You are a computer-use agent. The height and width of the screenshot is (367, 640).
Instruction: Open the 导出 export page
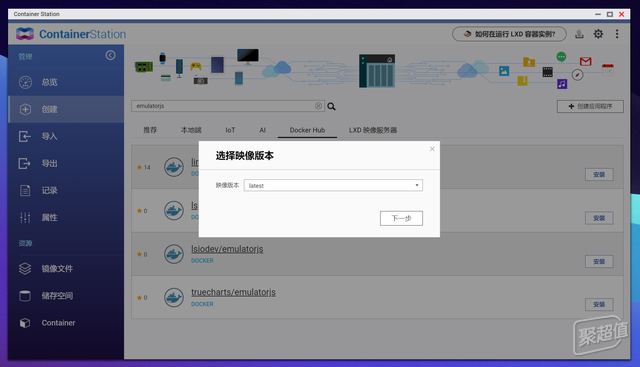(66, 163)
